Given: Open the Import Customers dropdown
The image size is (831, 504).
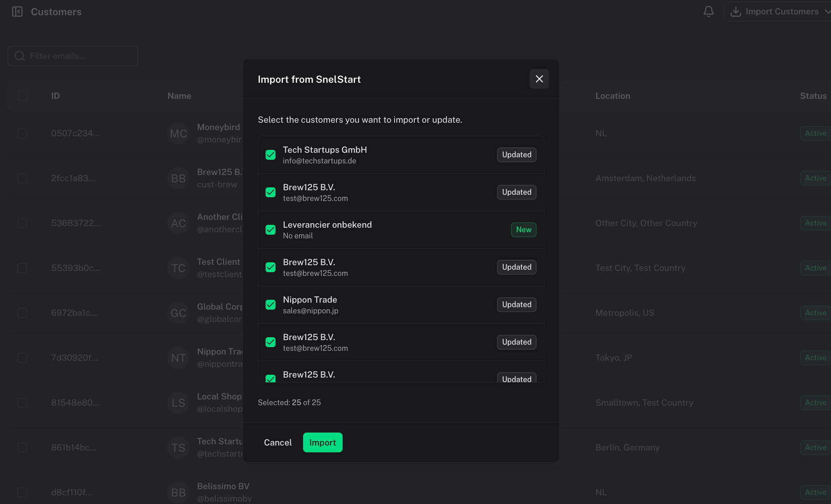Looking at the screenshot, I should (x=778, y=12).
